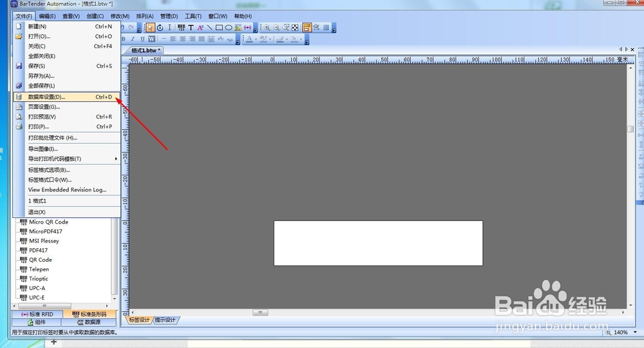Open the 组件 panel button
The image size is (644, 348).
(x=37, y=322)
